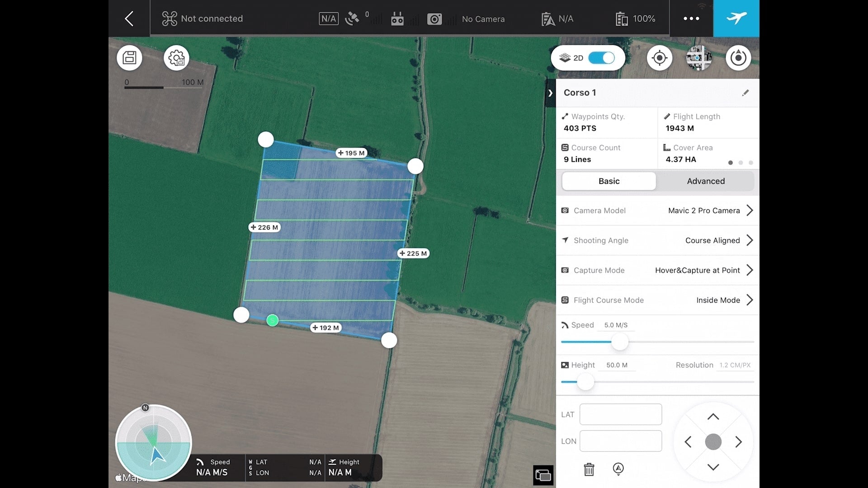The image size is (868, 488).
Task: Switch to the Advanced tab
Action: click(x=706, y=181)
